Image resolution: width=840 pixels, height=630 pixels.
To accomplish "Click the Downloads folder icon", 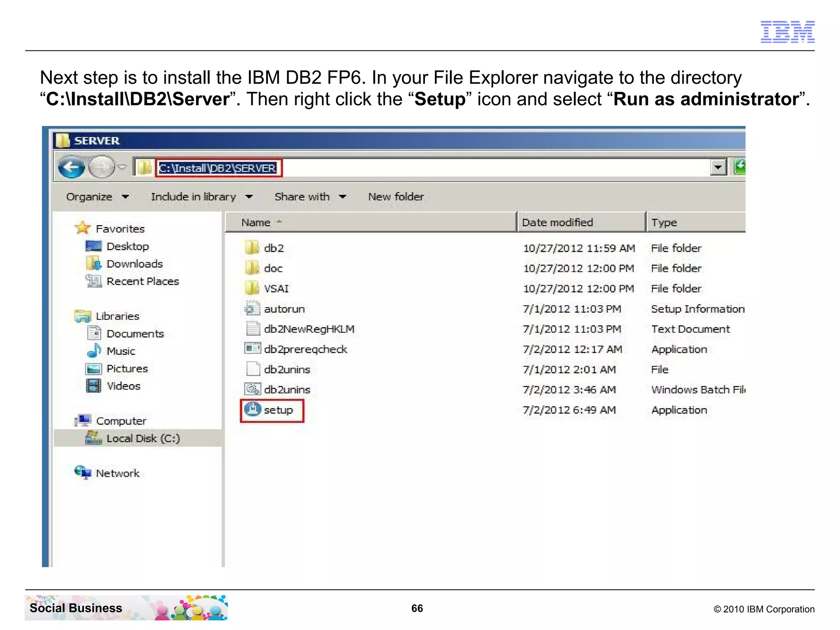I will [x=94, y=263].
